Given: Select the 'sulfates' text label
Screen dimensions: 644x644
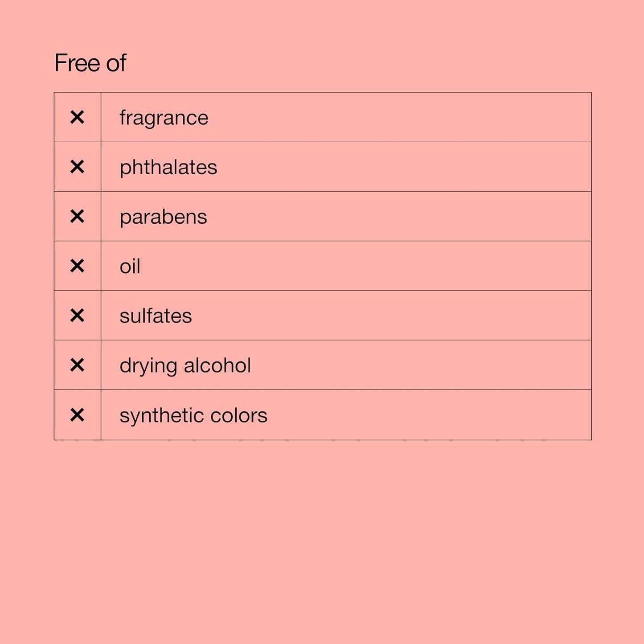Looking at the screenshot, I should click(x=156, y=316).
